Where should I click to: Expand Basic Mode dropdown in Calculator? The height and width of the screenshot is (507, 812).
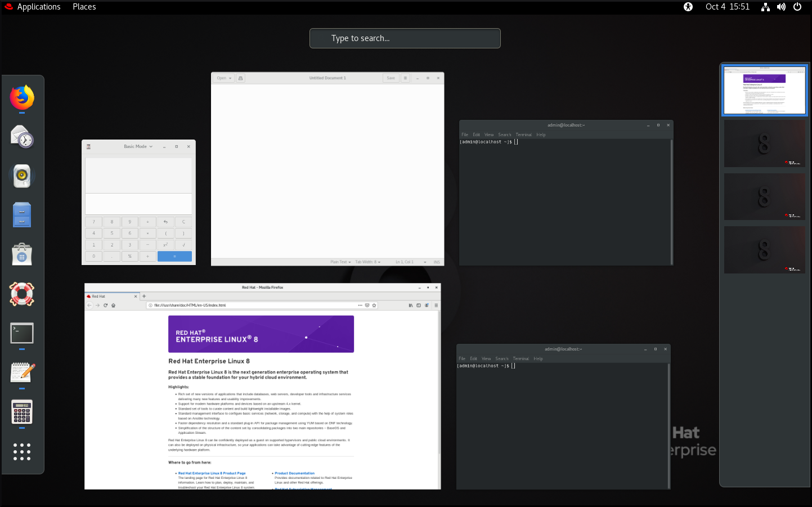[x=138, y=146]
